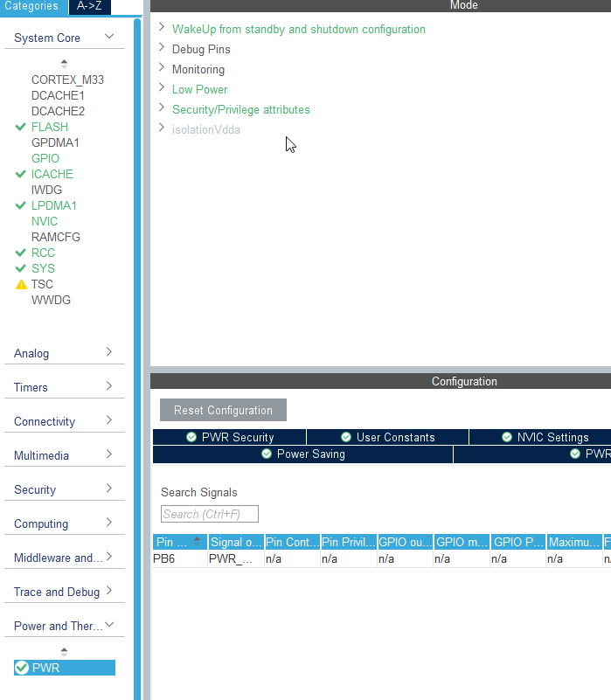
Task: Click the checkmark icon on PWR item
Action: point(22,668)
